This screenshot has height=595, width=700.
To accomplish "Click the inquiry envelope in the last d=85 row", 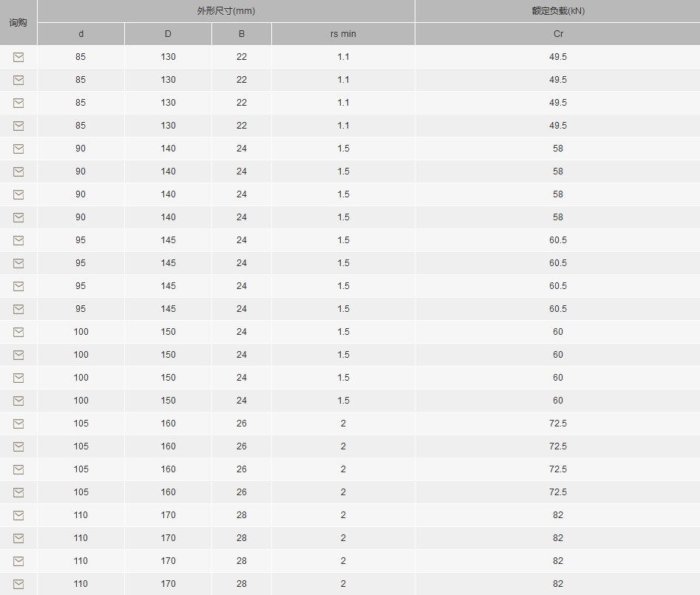I will [18, 126].
